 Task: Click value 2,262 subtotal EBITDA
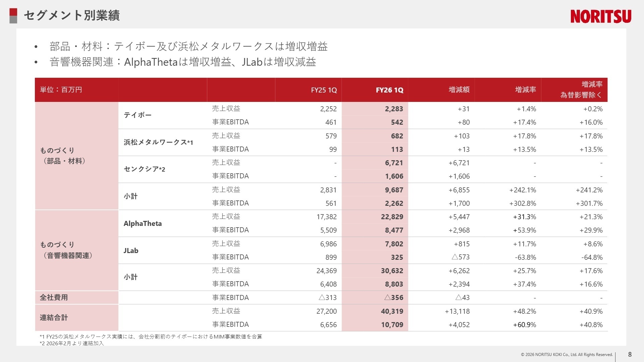click(394, 203)
